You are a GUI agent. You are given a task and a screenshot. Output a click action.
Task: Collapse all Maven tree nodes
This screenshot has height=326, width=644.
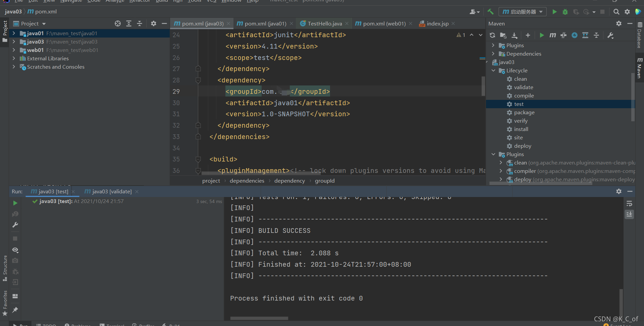tap(596, 35)
